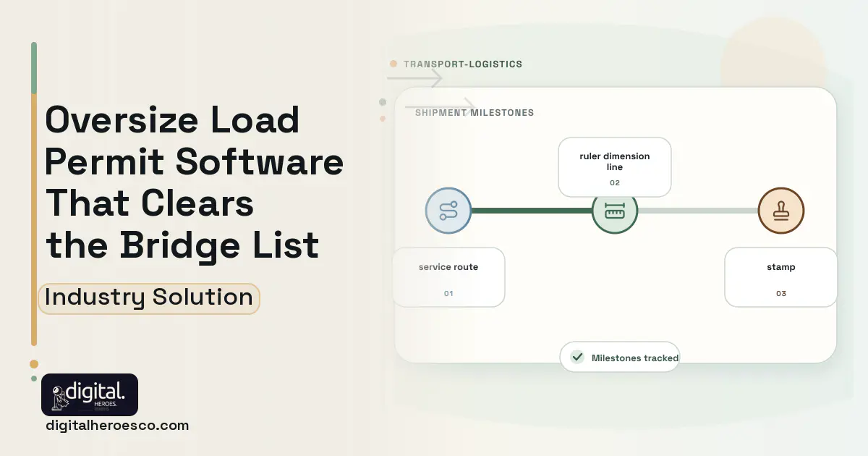Click the green checkmark in Milestones tracked
The image size is (868, 456).
click(x=577, y=357)
